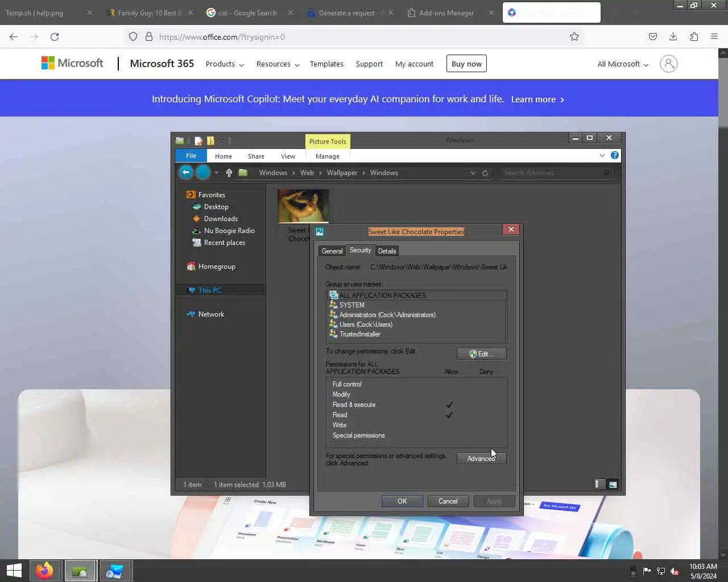This screenshot has width=728, height=582.
Task: Refresh the Explorer address bar
Action: point(485,173)
